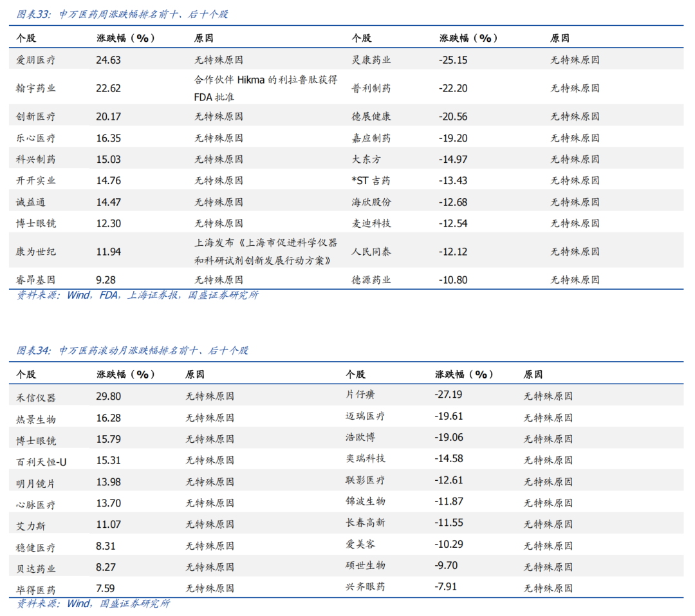
Task: Click the value -22.20
Action: pyautogui.click(x=453, y=88)
